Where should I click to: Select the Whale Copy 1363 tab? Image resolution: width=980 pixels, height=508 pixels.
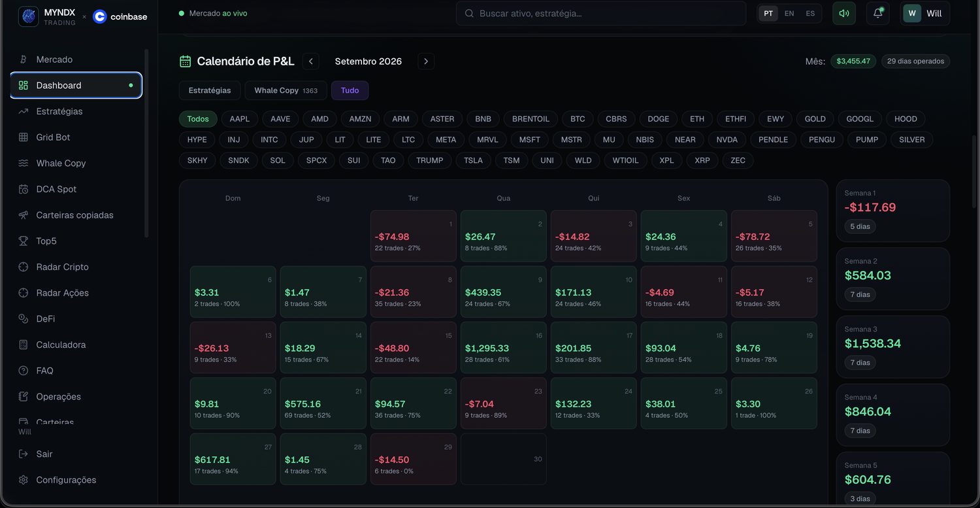click(x=286, y=90)
